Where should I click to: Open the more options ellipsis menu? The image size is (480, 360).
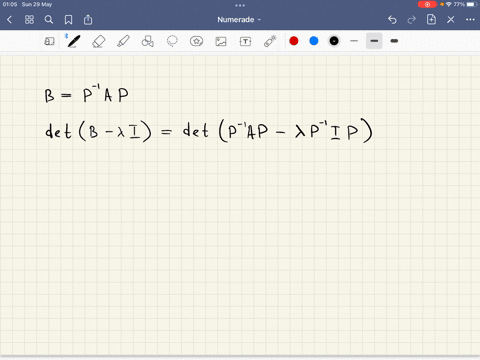pyautogui.click(x=470, y=20)
